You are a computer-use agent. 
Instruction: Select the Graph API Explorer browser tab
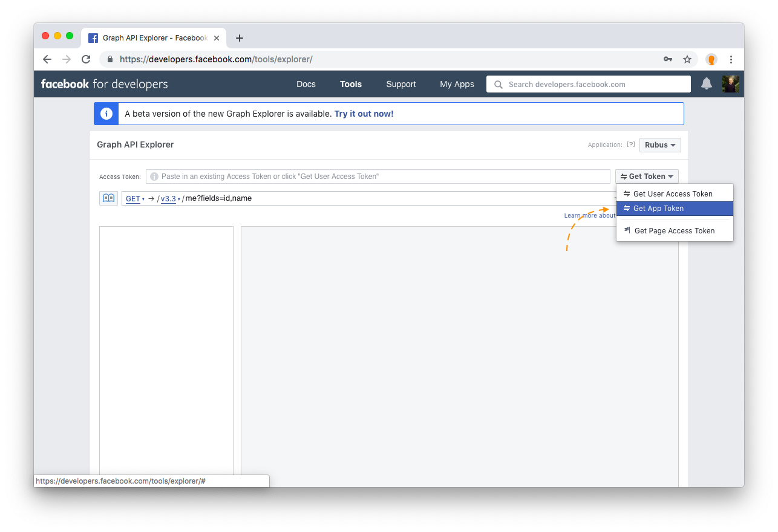coord(155,38)
